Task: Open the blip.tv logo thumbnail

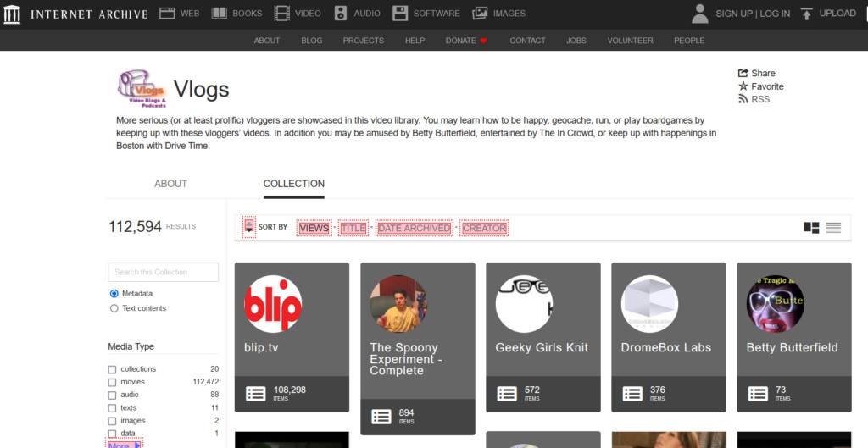Action: (x=273, y=304)
